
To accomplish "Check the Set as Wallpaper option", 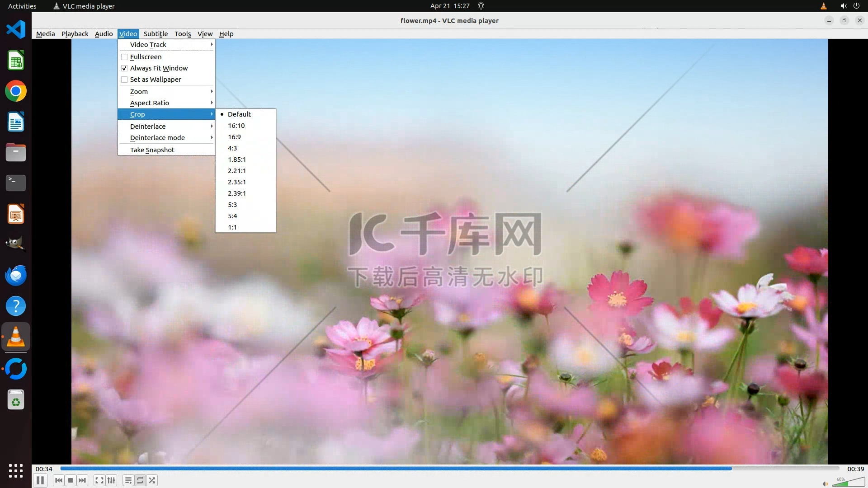I will tap(124, 80).
